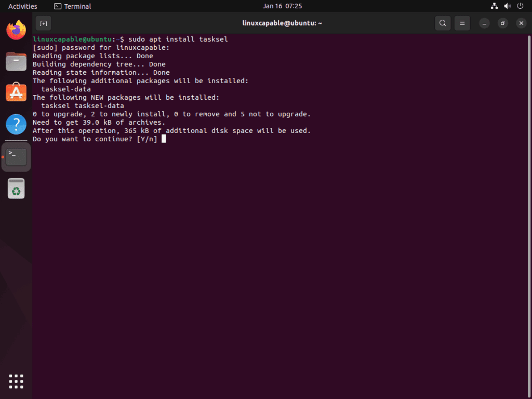532x399 pixels.
Task: Open the Files application from the dock
Action: (x=16, y=61)
